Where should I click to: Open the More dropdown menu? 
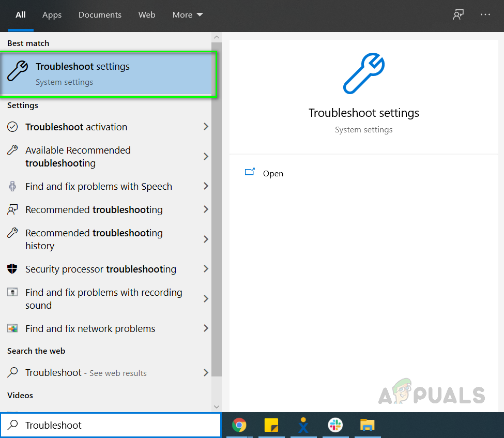point(188,15)
